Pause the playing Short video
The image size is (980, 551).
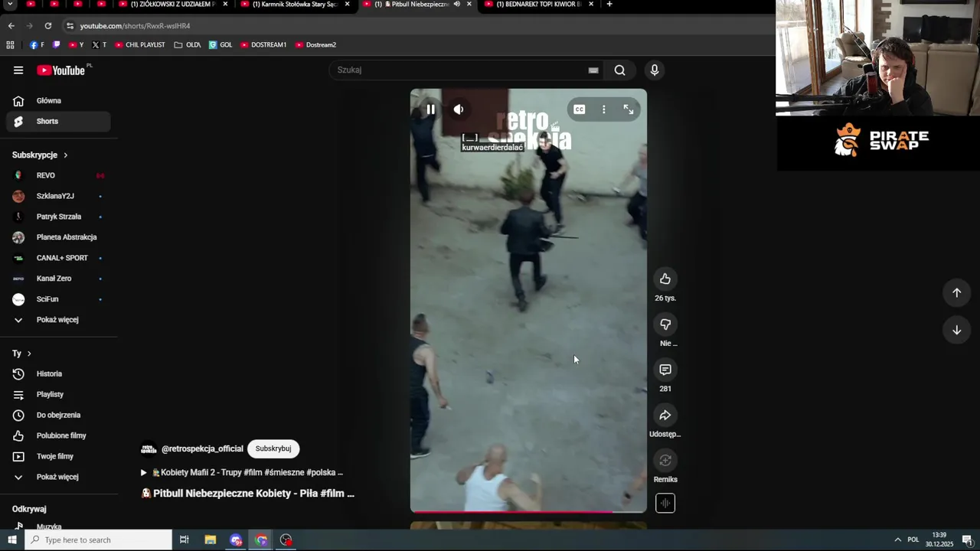[x=430, y=109]
